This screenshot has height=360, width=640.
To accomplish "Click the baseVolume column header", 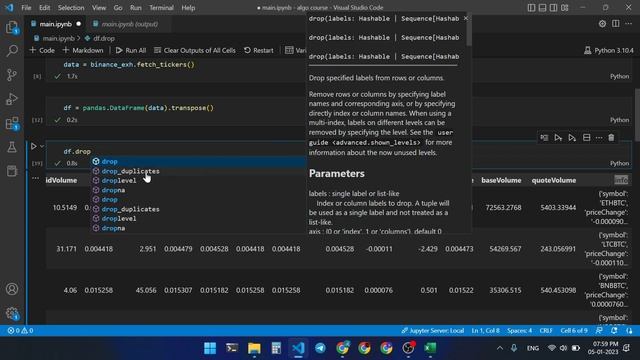I will click(x=501, y=180).
